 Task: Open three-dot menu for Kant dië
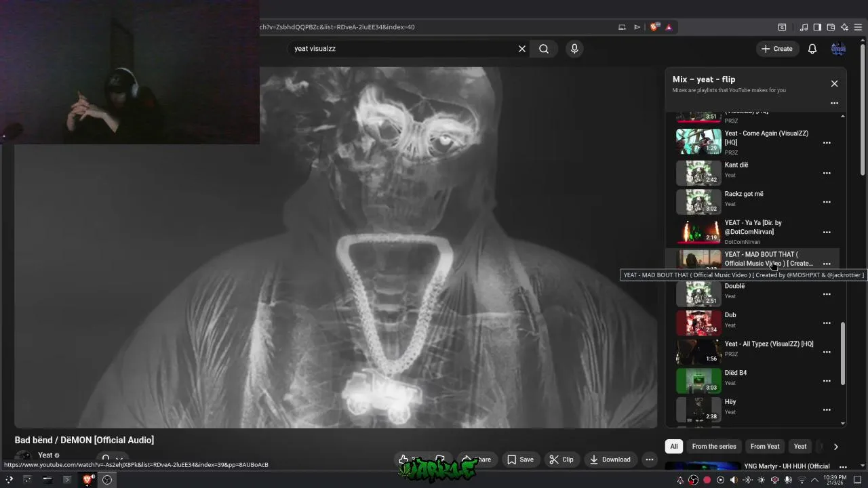(x=827, y=173)
